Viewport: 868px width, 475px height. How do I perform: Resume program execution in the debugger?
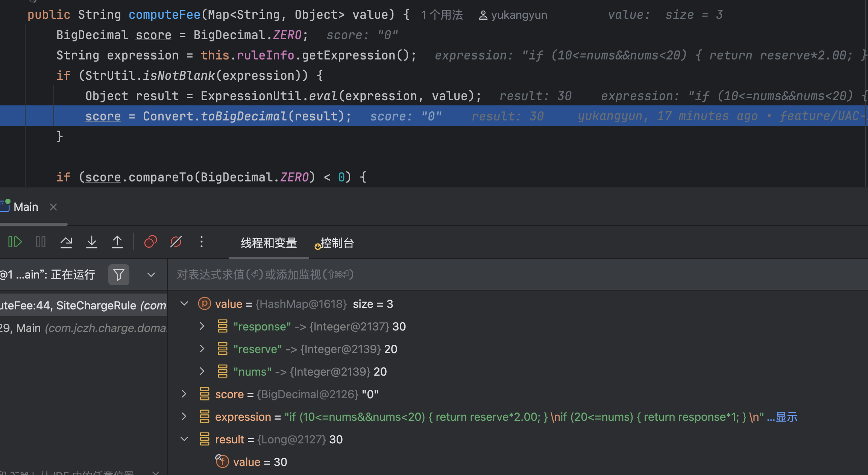coord(14,242)
